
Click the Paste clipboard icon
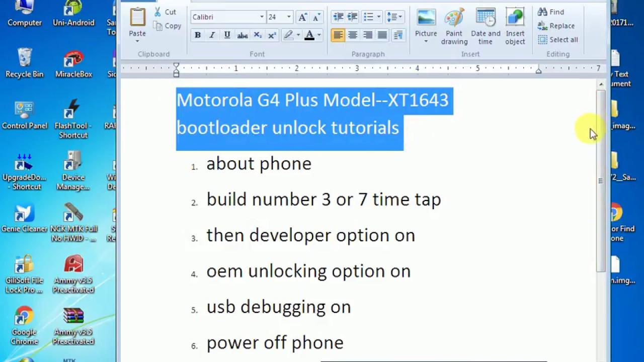pos(137,17)
